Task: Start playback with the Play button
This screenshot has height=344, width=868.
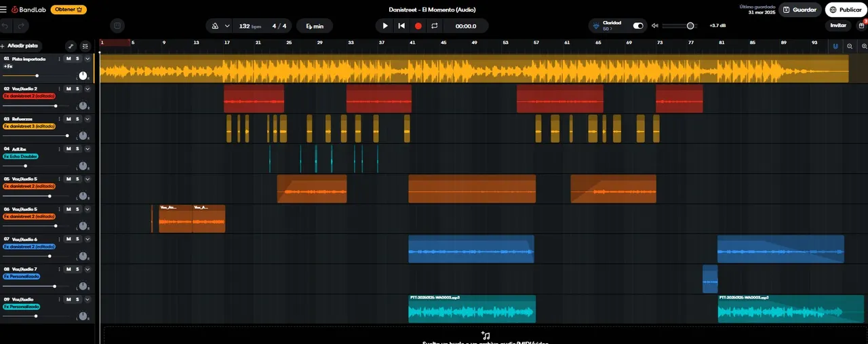Action: tap(385, 26)
